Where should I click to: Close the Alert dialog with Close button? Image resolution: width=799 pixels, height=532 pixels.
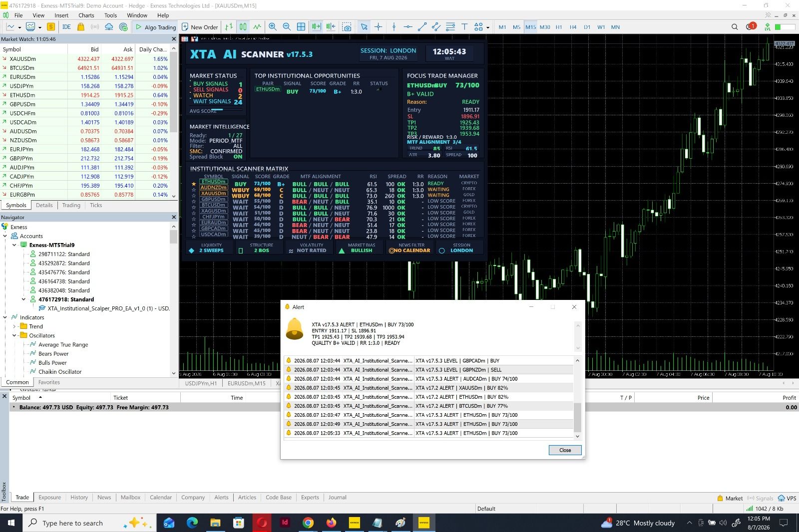[x=565, y=450]
